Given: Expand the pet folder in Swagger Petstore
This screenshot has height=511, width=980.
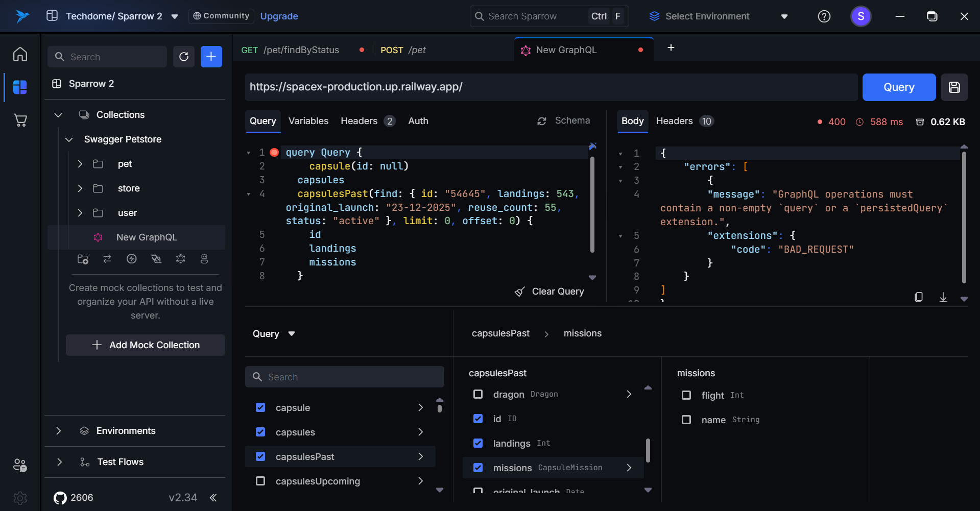Looking at the screenshot, I should click(x=80, y=164).
